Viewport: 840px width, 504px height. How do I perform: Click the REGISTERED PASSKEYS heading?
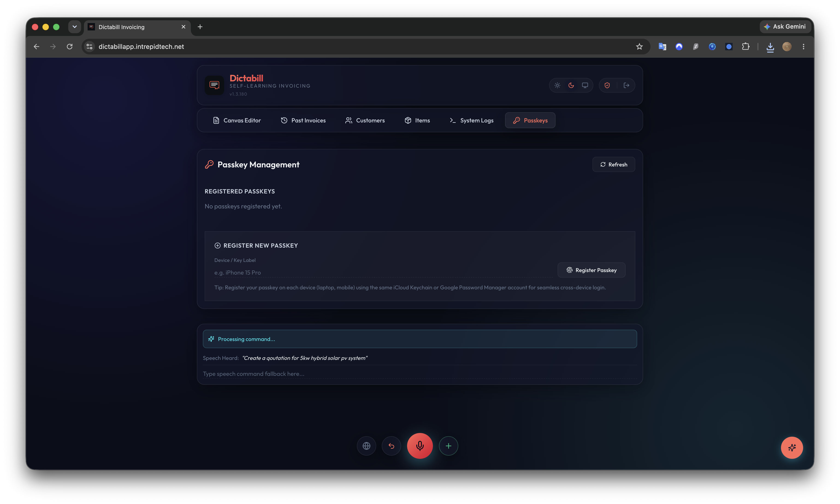240,191
